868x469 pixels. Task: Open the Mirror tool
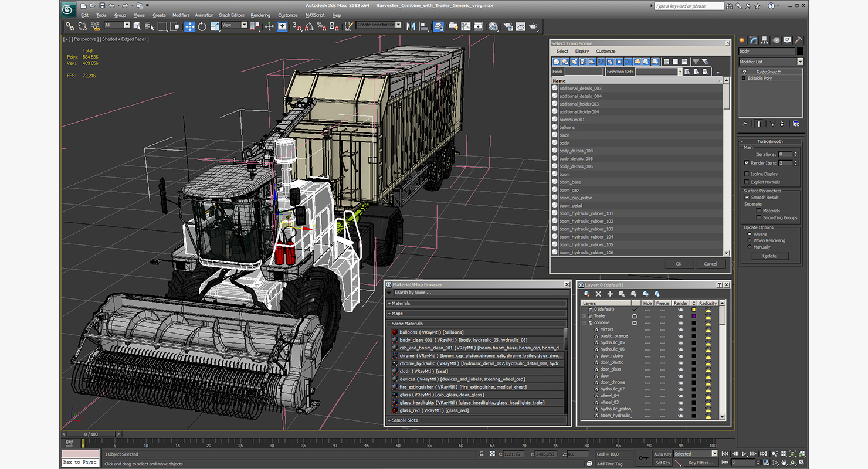411,26
